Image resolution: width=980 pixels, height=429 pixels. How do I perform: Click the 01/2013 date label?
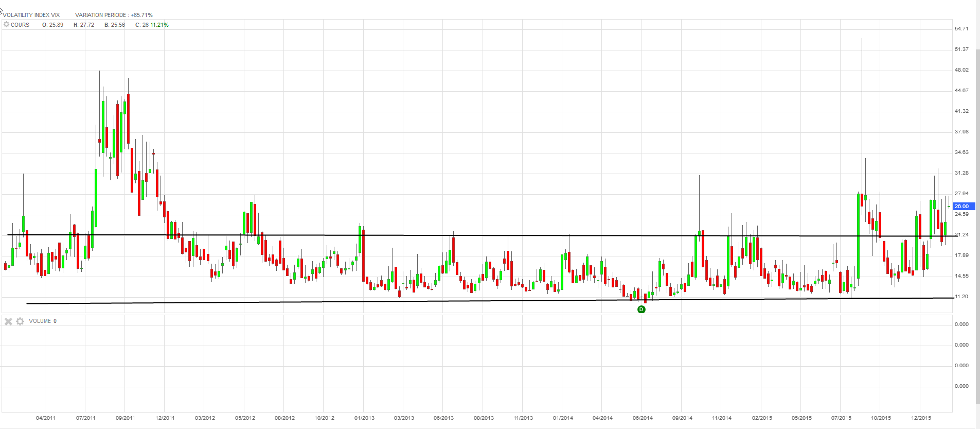click(364, 418)
